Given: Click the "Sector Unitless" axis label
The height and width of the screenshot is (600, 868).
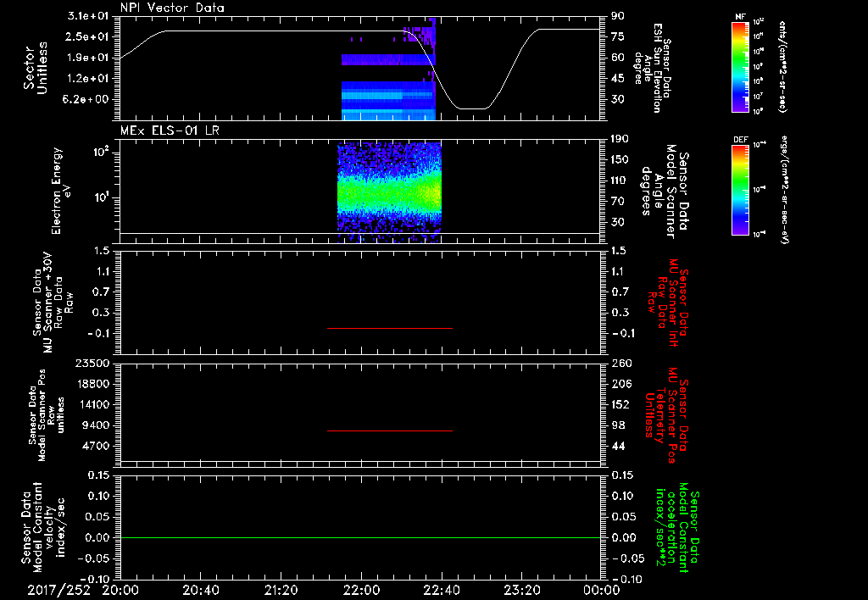Looking at the screenshot, I should pos(35,68).
